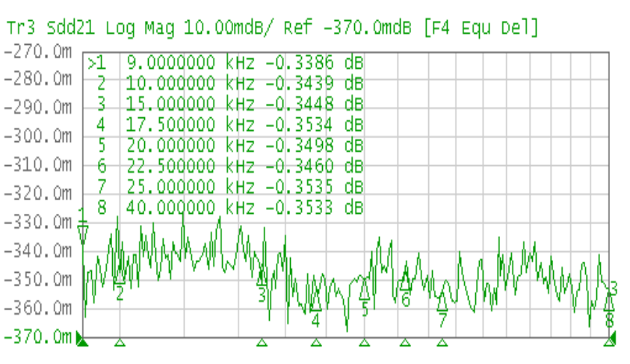
Task: Click marker 1 triangle on the trace
Action: (83, 235)
